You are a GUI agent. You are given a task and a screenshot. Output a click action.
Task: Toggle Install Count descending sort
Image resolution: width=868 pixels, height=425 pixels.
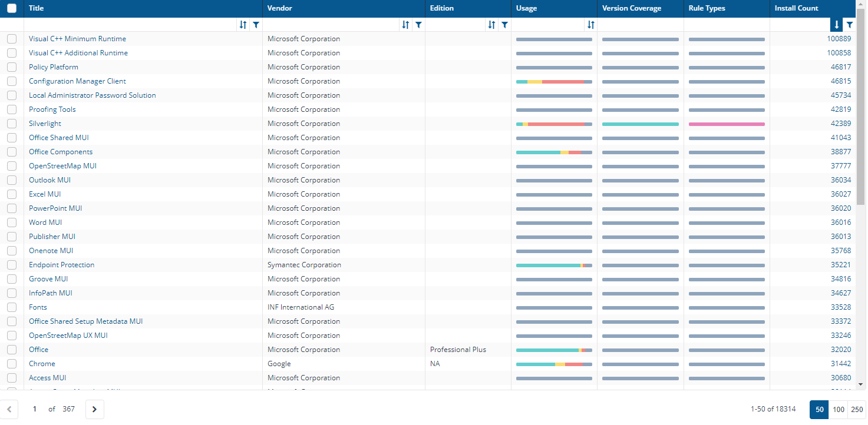(836, 25)
